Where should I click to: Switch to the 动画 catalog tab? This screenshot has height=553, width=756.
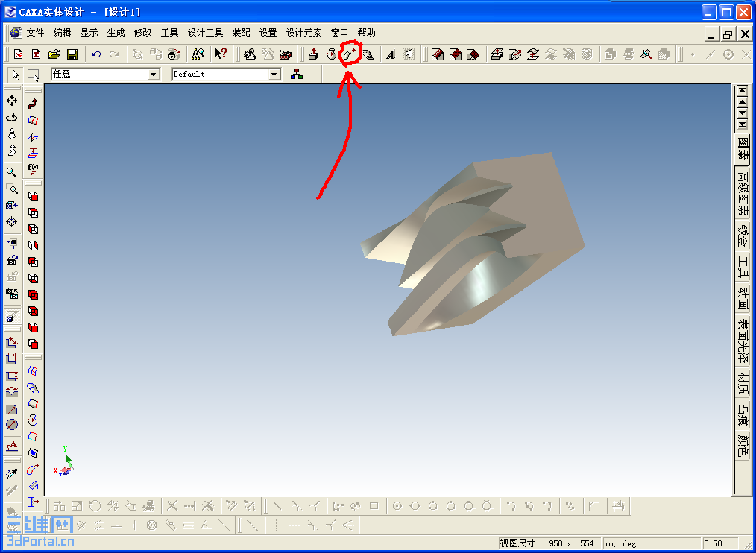(x=743, y=299)
